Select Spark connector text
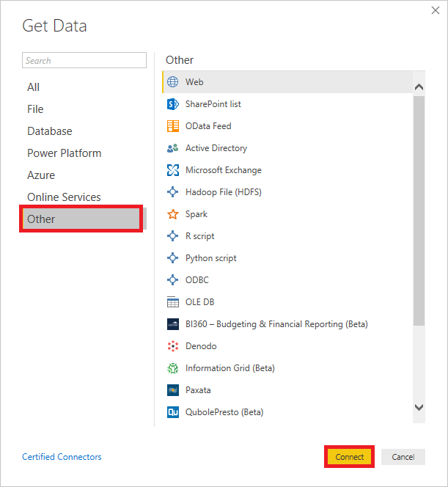 [197, 214]
